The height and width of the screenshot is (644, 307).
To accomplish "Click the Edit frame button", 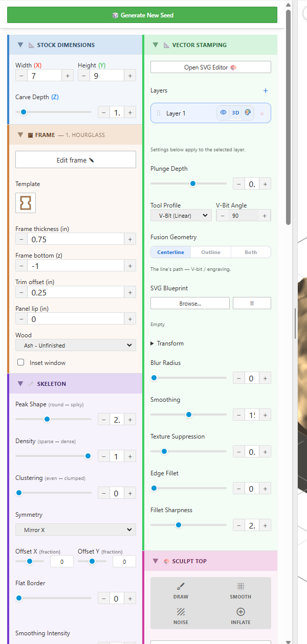I will click(x=76, y=159).
